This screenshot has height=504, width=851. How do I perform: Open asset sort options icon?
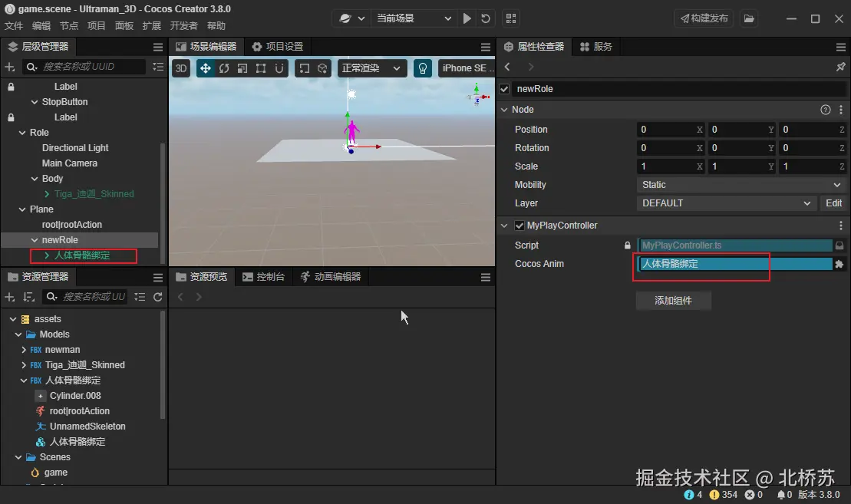(28, 297)
